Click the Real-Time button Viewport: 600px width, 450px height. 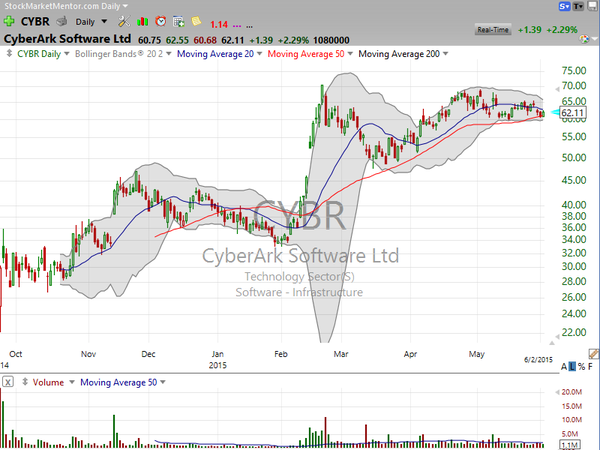(493, 30)
